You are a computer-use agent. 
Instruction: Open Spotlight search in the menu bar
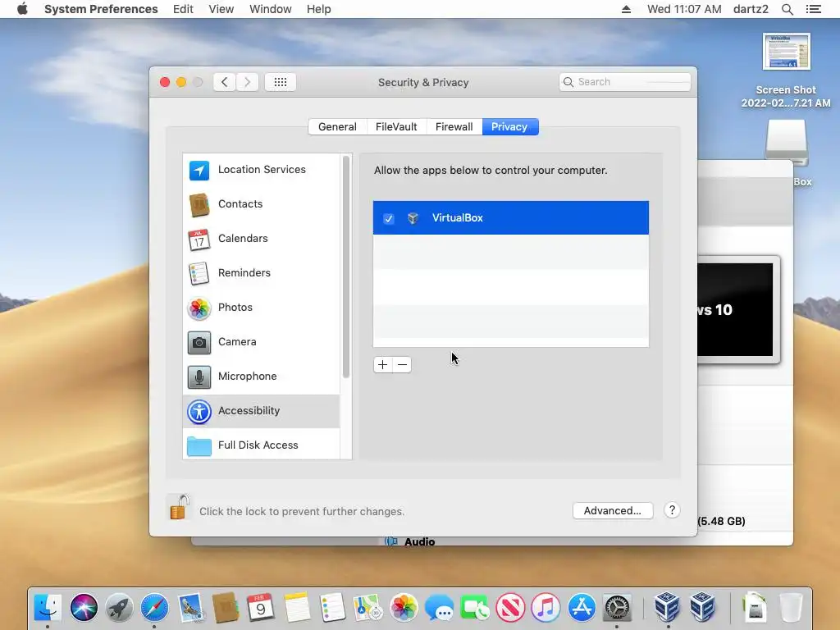[x=787, y=9]
